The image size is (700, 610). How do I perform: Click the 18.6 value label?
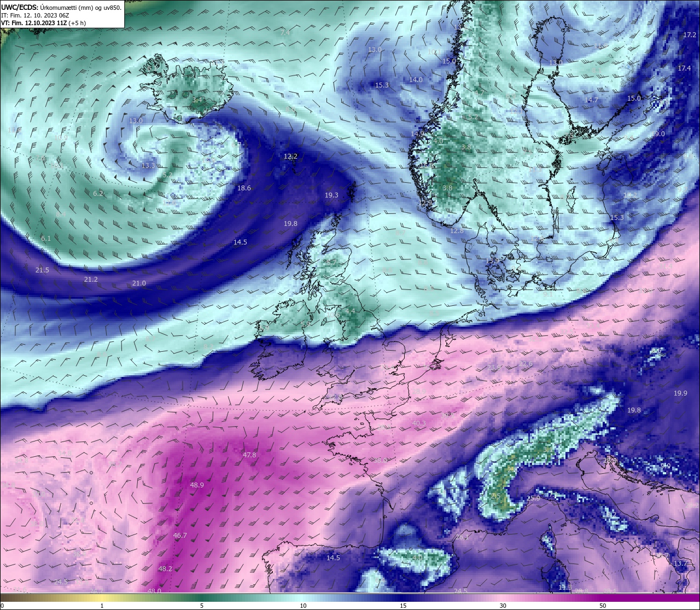tap(244, 188)
